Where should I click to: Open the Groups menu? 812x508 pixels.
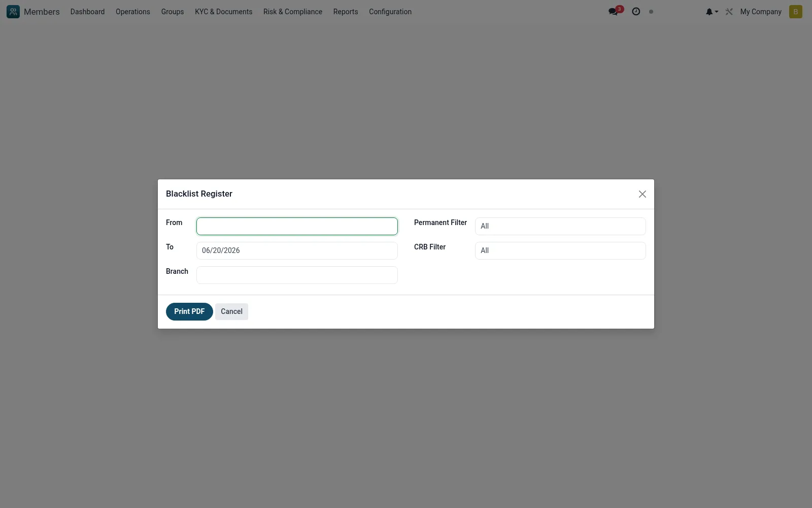point(173,12)
